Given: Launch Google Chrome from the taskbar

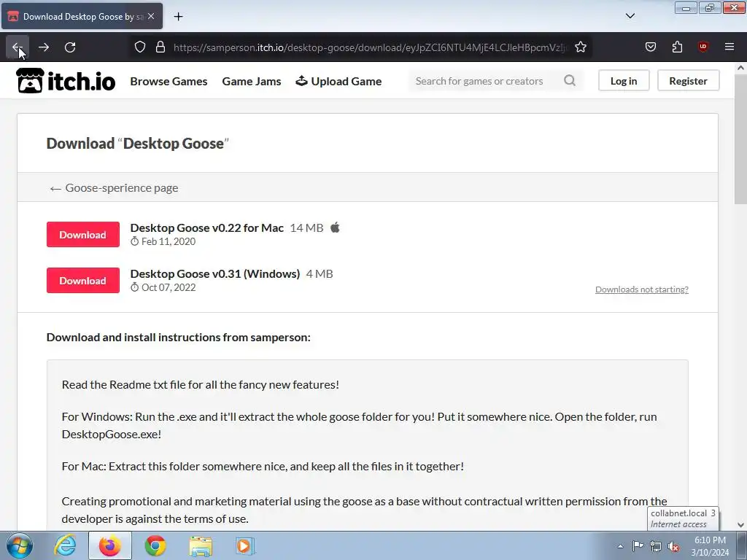Looking at the screenshot, I should 155,545.
